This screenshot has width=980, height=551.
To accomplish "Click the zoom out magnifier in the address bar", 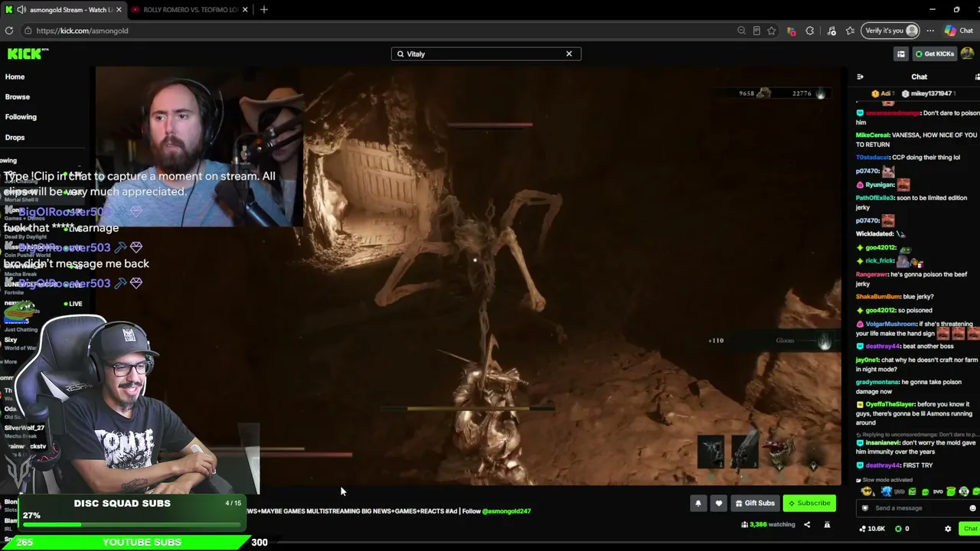I will (x=741, y=31).
